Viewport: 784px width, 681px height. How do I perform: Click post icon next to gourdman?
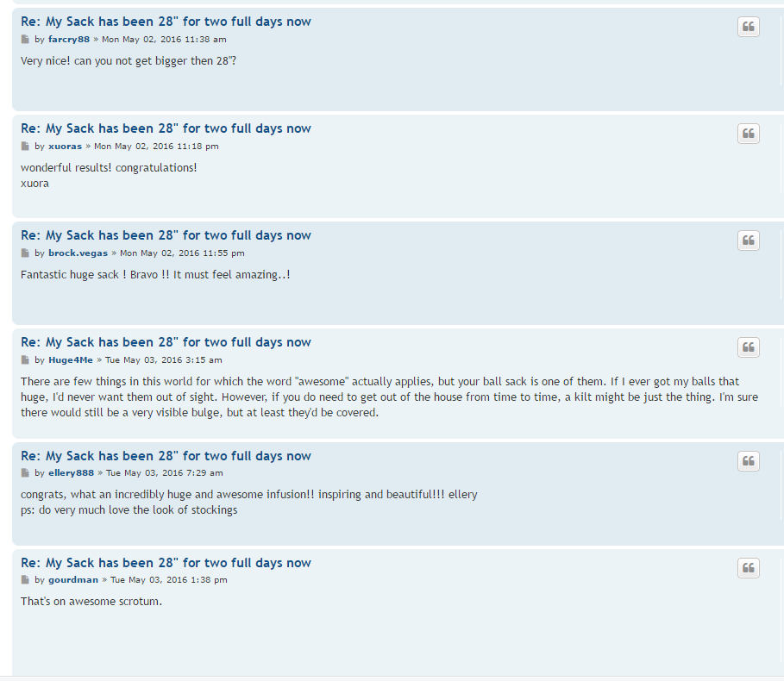(x=25, y=580)
